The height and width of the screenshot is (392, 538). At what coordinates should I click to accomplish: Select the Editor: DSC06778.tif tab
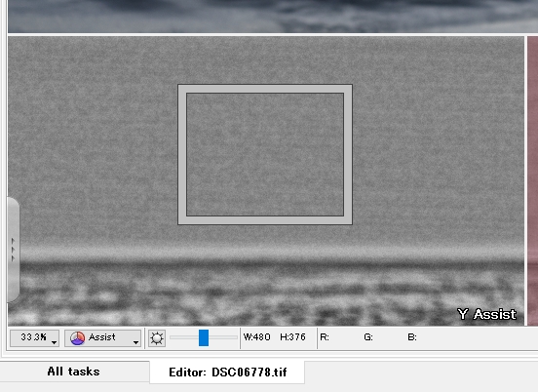click(227, 372)
